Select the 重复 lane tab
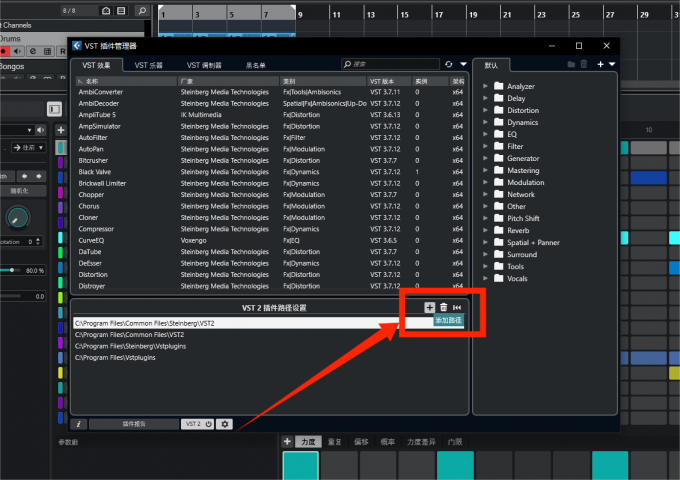Image resolution: width=680 pixels, height=480 pixels. tap(334, 442)
